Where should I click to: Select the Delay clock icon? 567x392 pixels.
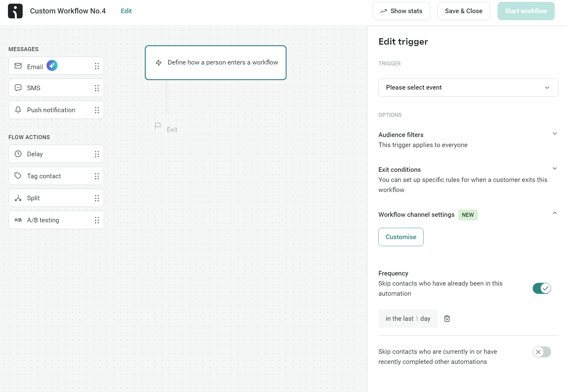pos(18,154)
